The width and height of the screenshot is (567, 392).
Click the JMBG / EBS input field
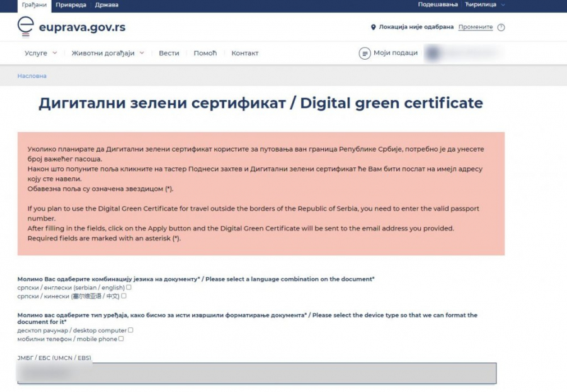256,373
